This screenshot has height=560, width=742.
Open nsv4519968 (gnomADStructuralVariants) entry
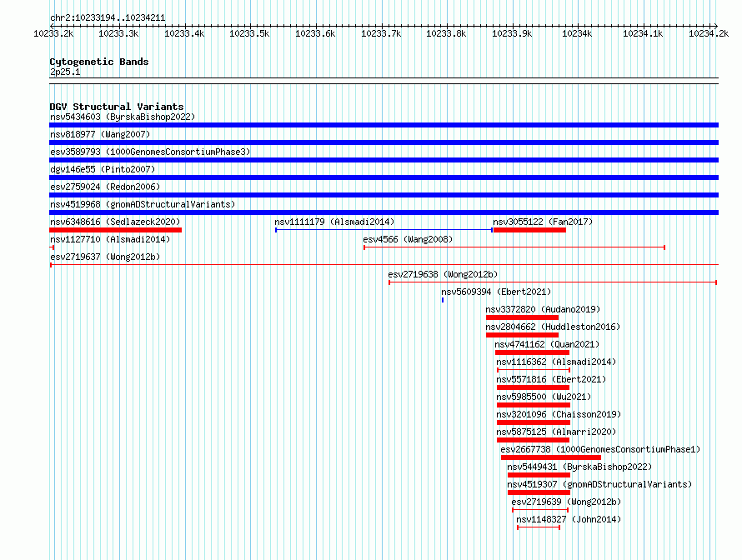click(143, 204)
